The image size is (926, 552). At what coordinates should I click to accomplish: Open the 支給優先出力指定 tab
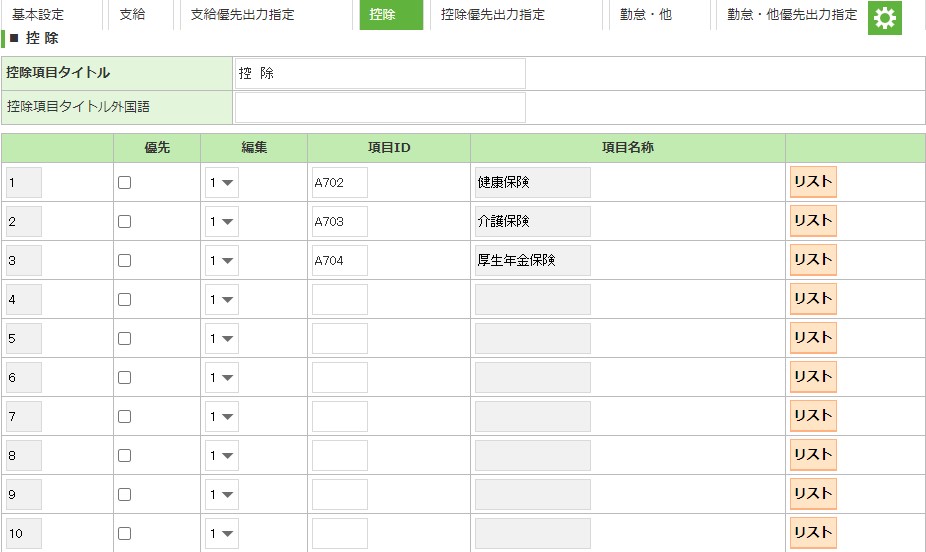coord(242,15)
